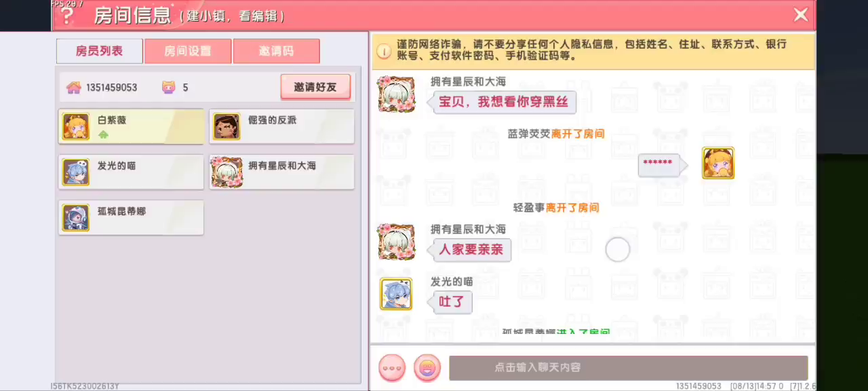868x391 pixels.
Task: Click the house room ID icon
Action: [x=73, y=88]
